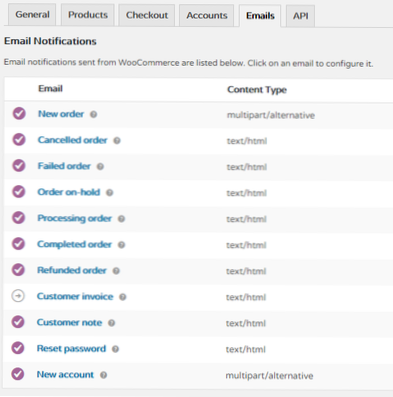The height and width of the screenshot is (397, 393).
Task: Click the help tooltip icon beside Order on-hold
Action: 110,193
